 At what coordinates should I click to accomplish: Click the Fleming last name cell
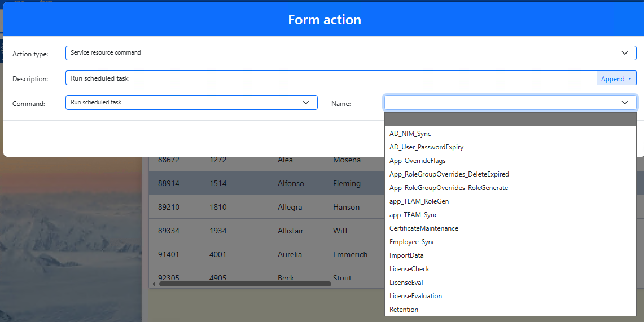tap(347, 183)
